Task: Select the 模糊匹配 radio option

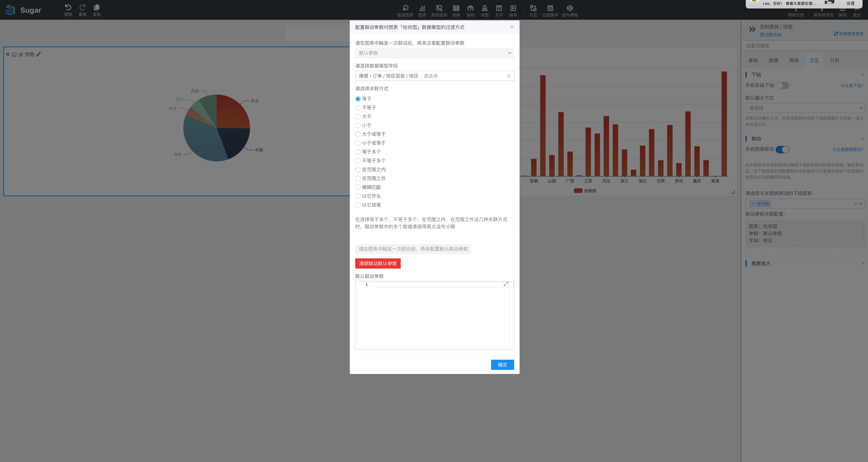Action: point(358,187)
